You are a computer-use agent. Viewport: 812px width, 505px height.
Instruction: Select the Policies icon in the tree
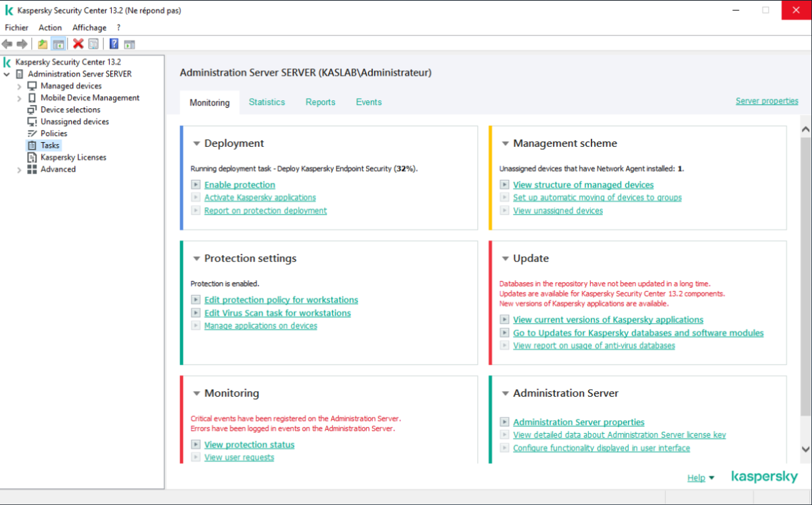32,133
